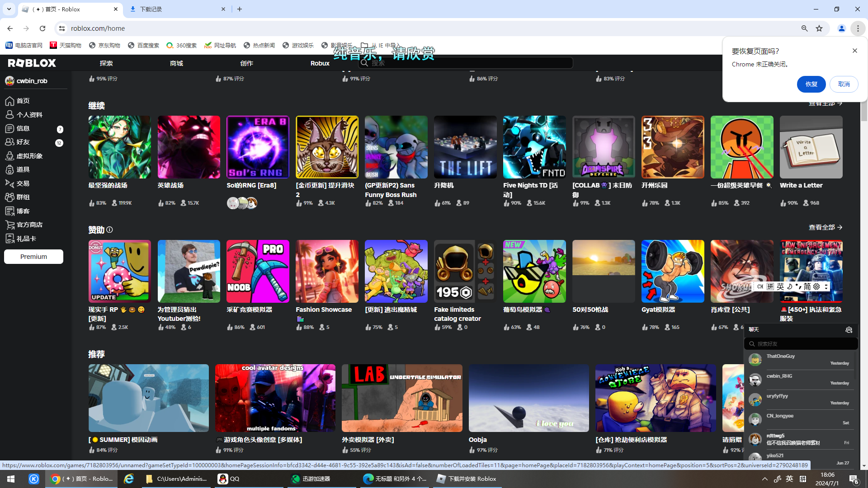Click the 赞助 info circle icon

click(109, 230)
